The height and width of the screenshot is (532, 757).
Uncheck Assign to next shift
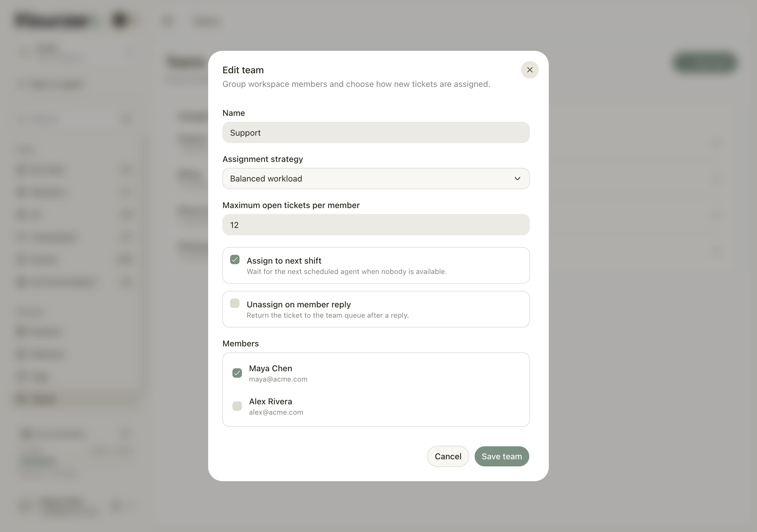coord(235,260)
